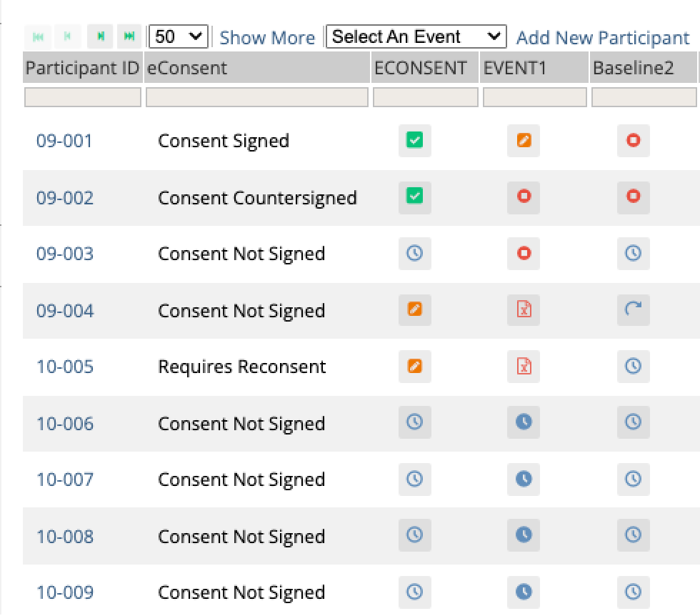The image size is (700, 616).
Task: Open participant 10-007 record
Action: [64, 480]
